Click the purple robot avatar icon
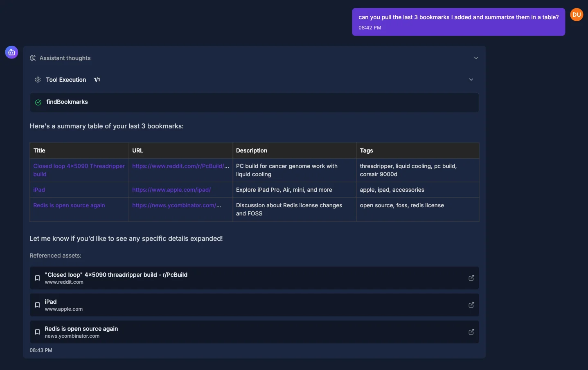 [x=11, y=52]
